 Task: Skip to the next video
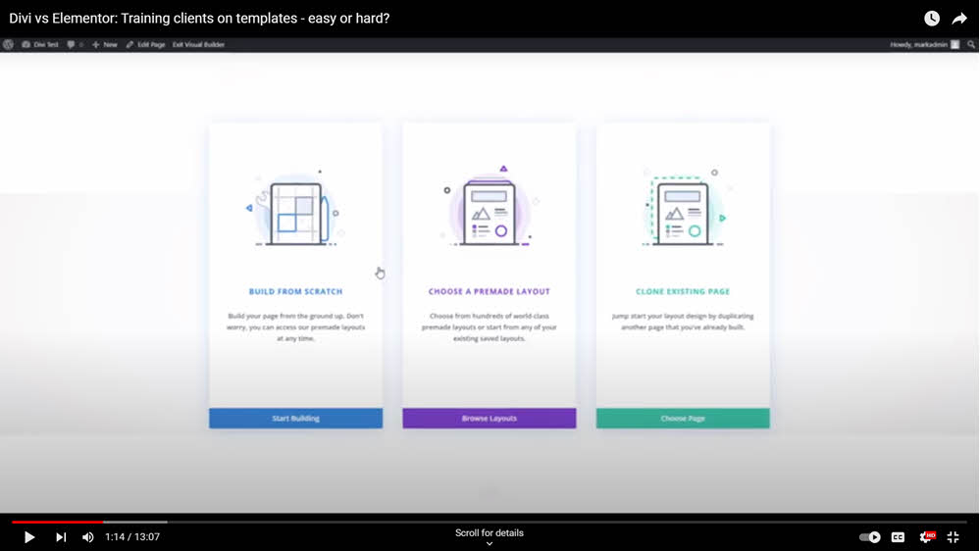pos(61,536)
